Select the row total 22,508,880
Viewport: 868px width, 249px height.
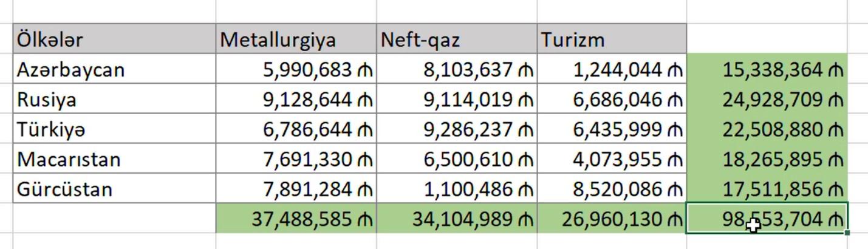(x=767, y=129)
